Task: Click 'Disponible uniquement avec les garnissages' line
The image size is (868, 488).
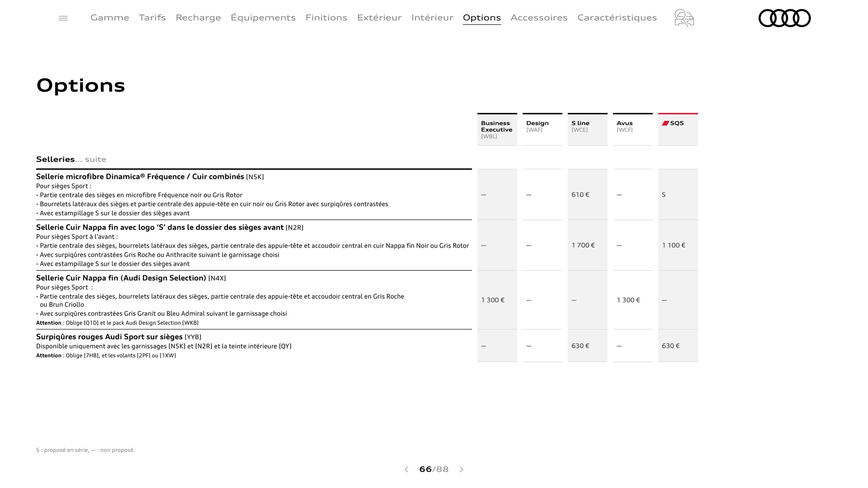Action: point(164,346)
